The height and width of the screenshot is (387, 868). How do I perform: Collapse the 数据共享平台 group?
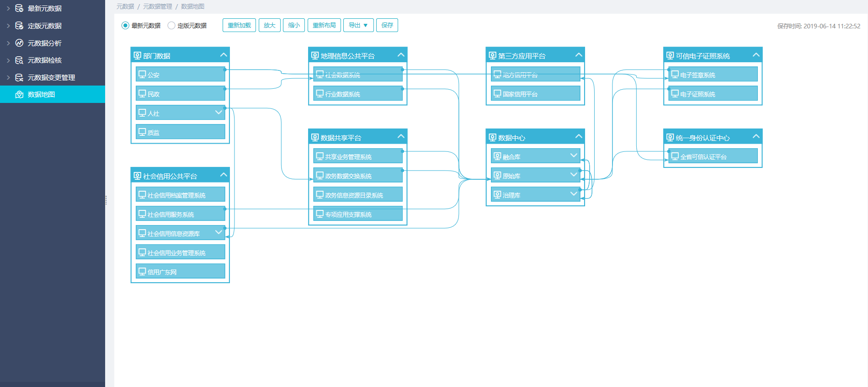click(401, 137)
